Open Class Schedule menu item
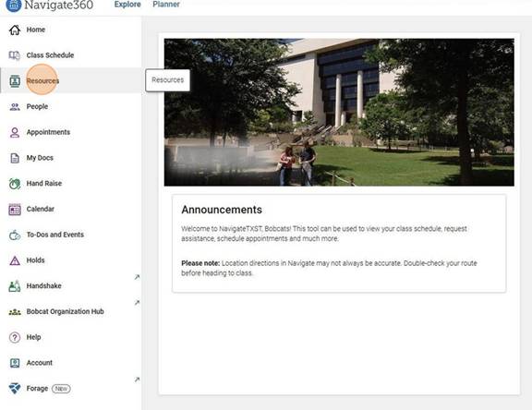Viewport: 532px width, 410px height. [x=50, y=55]
